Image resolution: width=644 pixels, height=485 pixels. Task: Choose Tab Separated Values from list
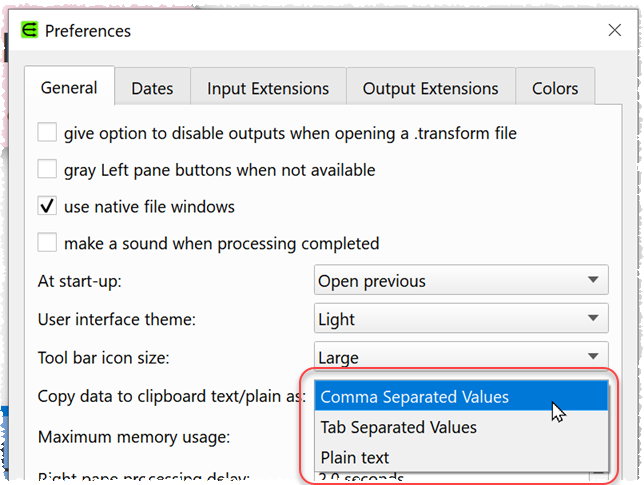tap(461, 427)
